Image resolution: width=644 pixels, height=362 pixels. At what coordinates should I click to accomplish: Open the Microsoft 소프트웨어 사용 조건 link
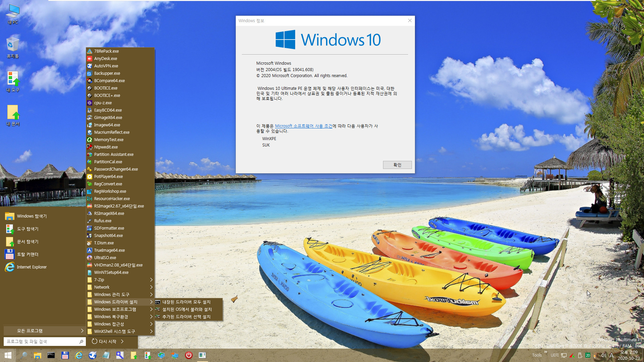[x=303, y=126]
